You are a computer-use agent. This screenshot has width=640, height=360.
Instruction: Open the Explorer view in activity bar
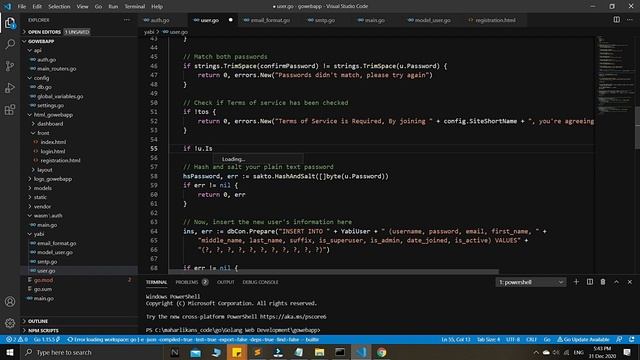pyautogui.click(x=10, y=23)
